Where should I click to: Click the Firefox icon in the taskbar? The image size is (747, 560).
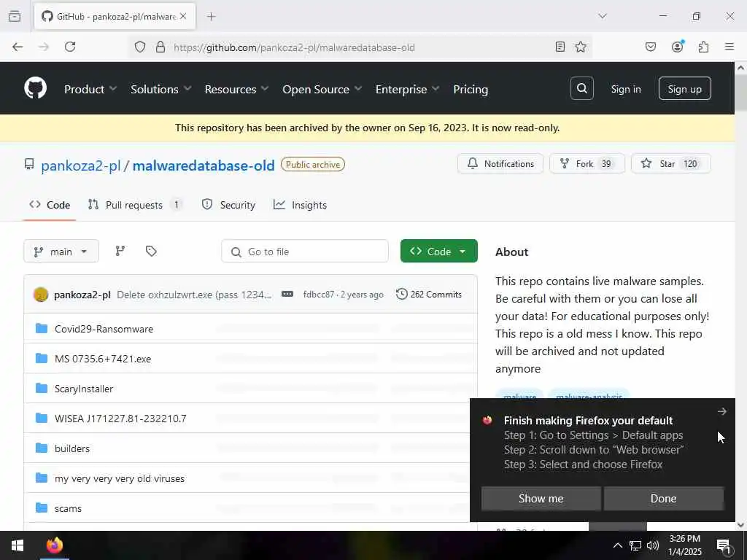pos(54,545)
